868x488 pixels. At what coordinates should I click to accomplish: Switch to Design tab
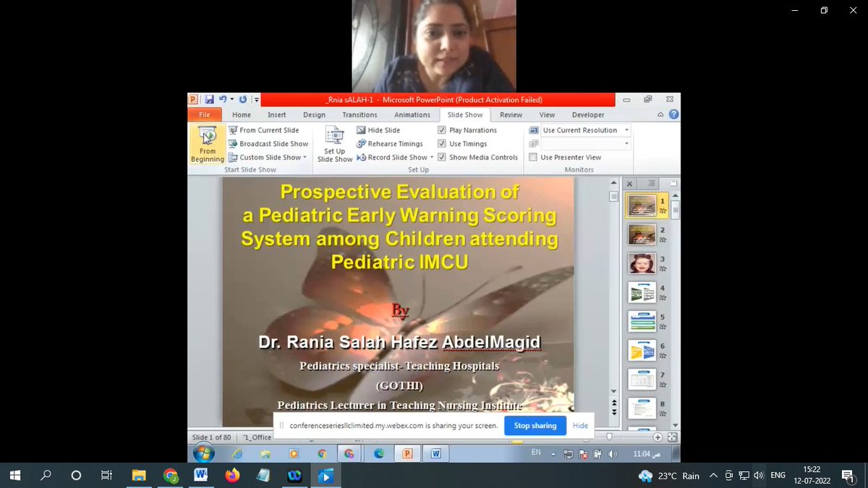click(314, 114)
